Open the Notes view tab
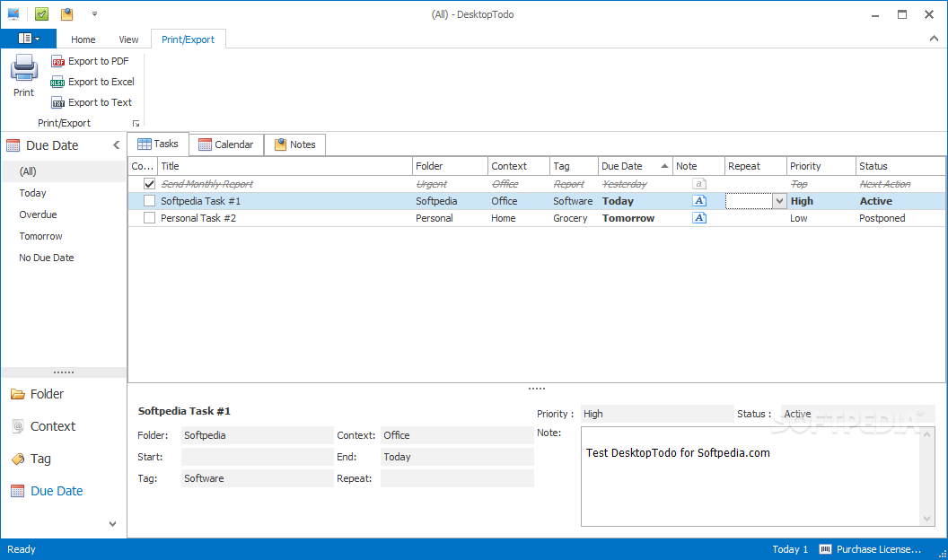Image resolution: width=948 pixels, height=560 pixels. pos(295,144)
